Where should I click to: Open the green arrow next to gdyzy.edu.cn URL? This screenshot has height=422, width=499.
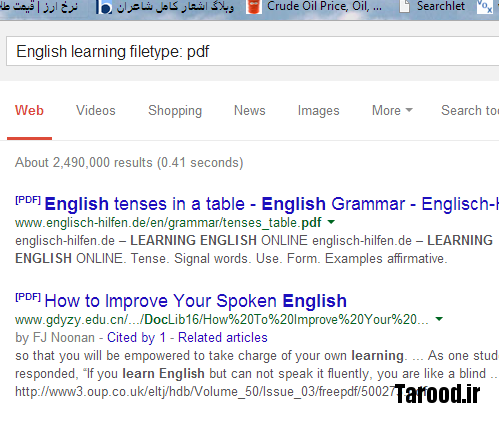(x=439, y=319)
